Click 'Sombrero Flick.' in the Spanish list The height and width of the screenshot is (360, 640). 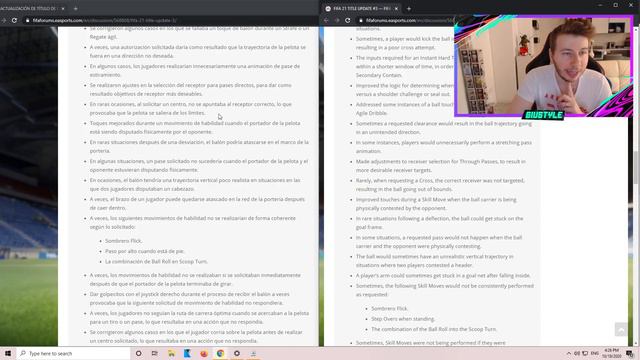click(x=123, y=241)
